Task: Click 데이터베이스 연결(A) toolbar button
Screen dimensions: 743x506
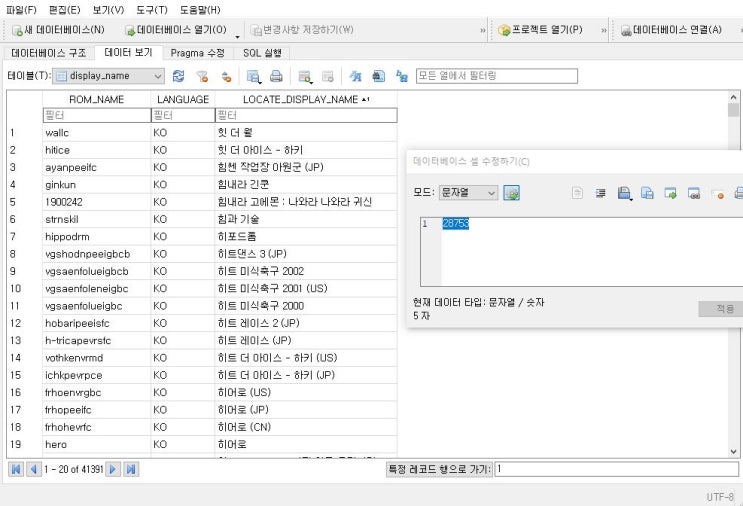Action: [671, 30]
